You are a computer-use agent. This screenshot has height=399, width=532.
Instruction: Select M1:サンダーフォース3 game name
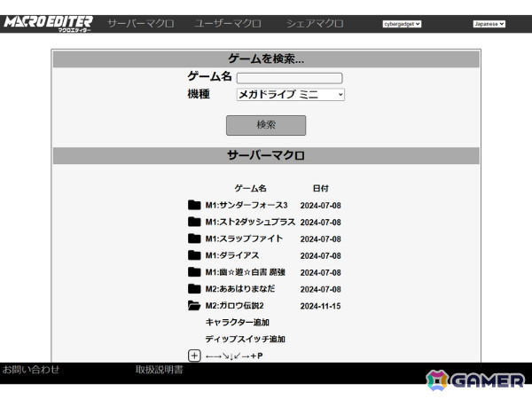tap(246, 206)
